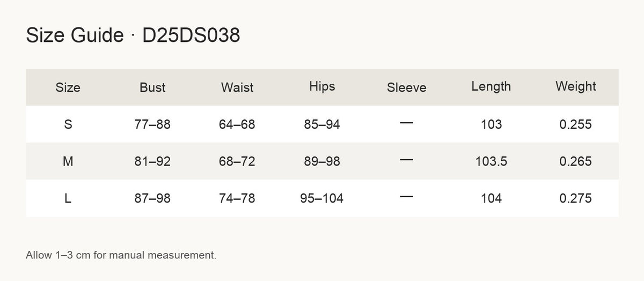Select the L size row label
This screenshot has width=644, height=281.
(68, 199)
